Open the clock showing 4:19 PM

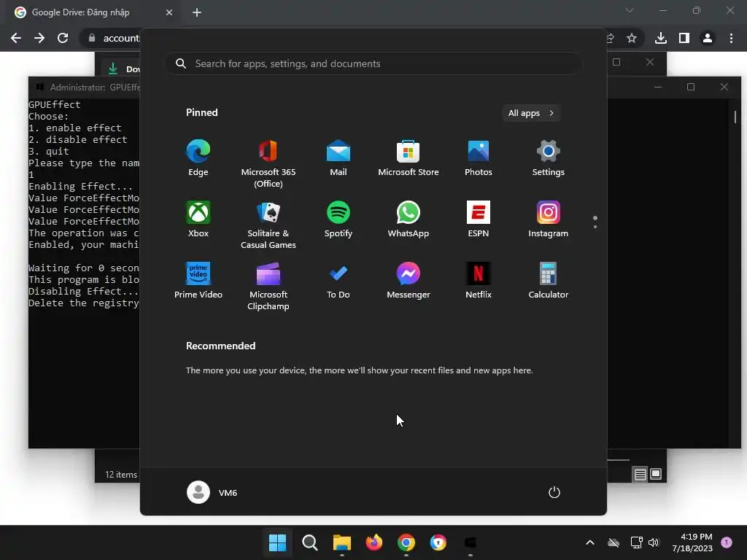click(692, 542)
